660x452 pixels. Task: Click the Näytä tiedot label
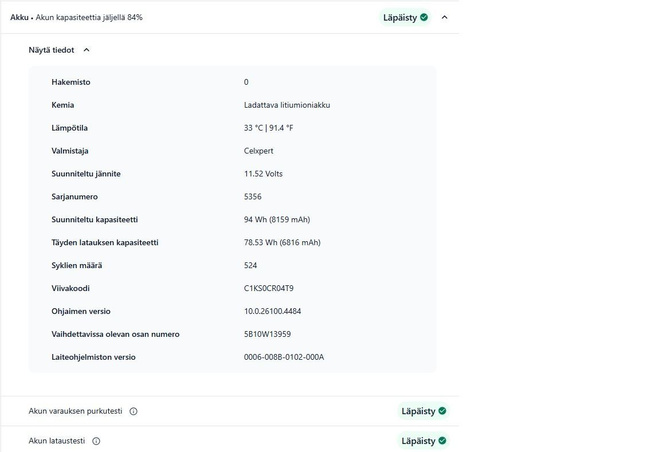coord(51,50)
